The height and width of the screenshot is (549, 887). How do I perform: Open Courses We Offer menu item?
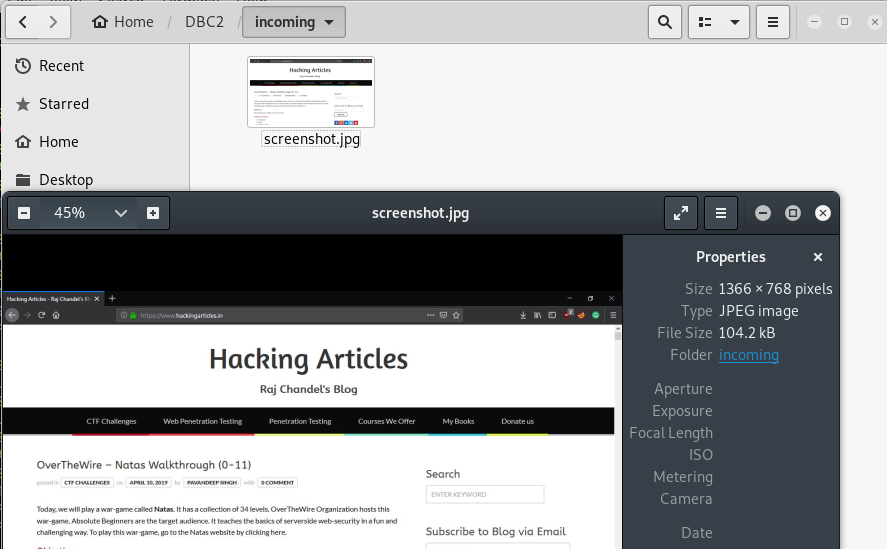386,421
